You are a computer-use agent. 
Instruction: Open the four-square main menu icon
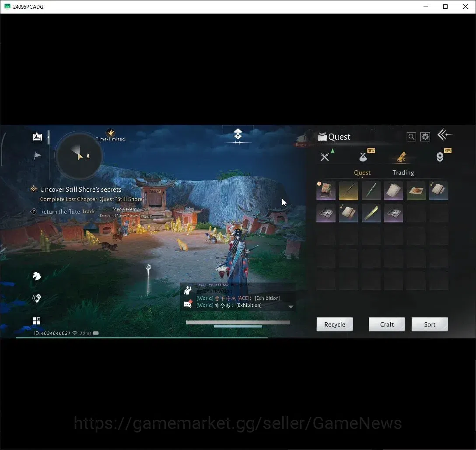pyautogui.click(x=37, y=321)
